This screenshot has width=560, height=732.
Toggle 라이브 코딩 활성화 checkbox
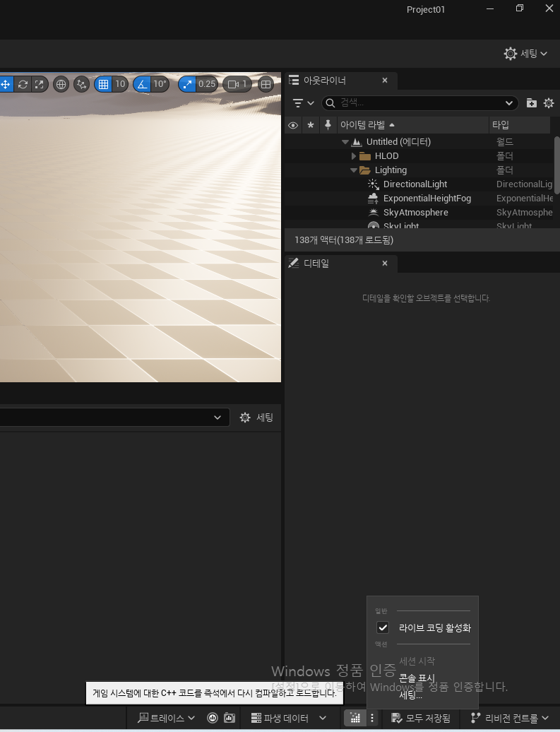click(x=383, y=627)
